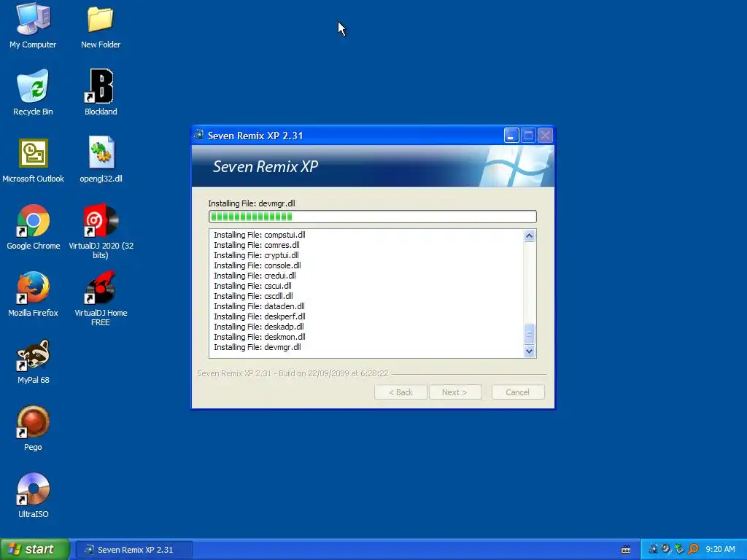Image resolution: width=747 pixels, height=560 pixels.
Task: Open the Start menu
Action: pyautogui.click(x=34, y=549)
